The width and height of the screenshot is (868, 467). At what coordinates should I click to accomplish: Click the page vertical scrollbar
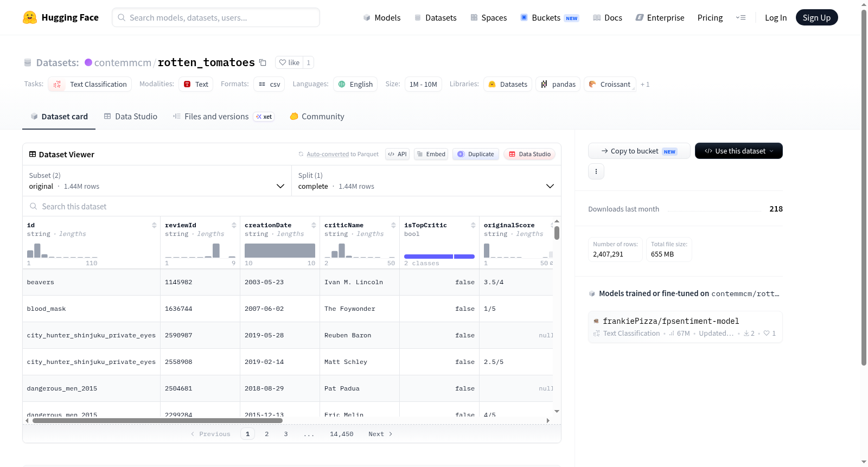(864, 187)
